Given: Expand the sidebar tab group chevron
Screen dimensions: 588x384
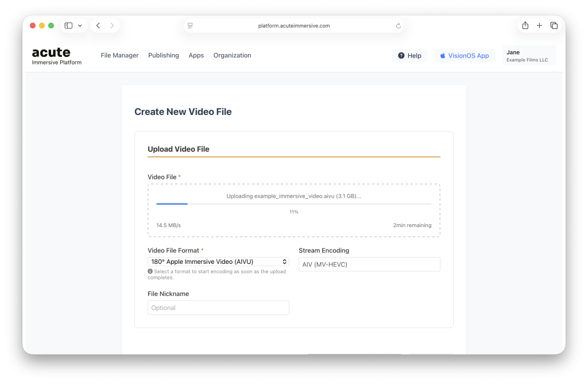Looking at the screenshot, I should point(80,26).
